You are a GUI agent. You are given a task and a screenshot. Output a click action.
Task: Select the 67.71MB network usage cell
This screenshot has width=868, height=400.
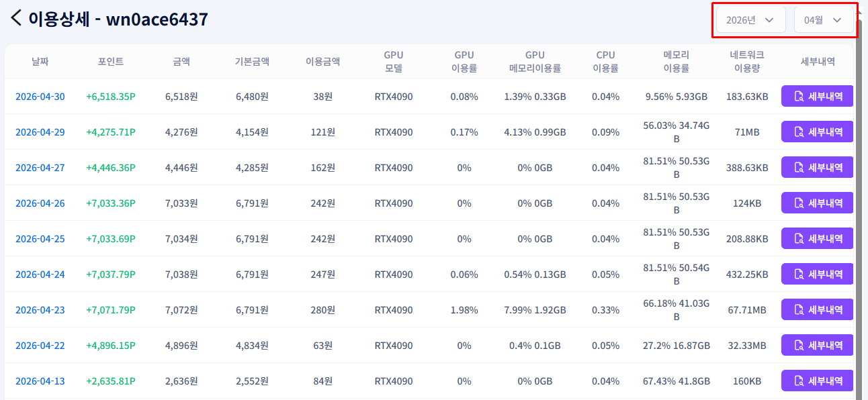pos(747,310)
